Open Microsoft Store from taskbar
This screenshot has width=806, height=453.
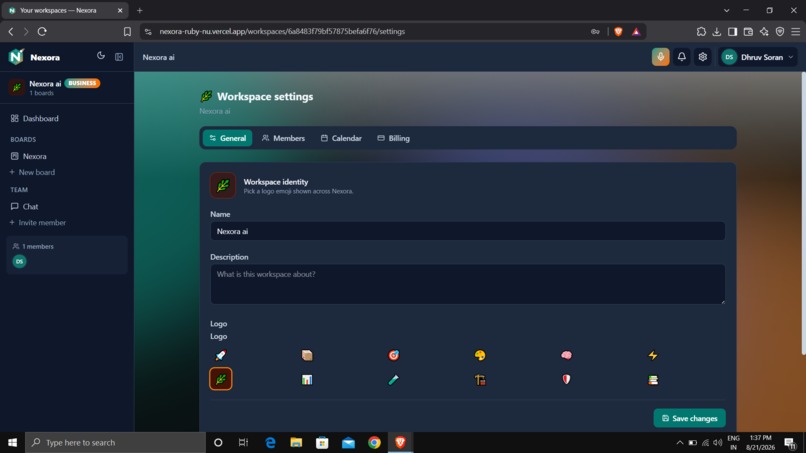click(322, 442)
